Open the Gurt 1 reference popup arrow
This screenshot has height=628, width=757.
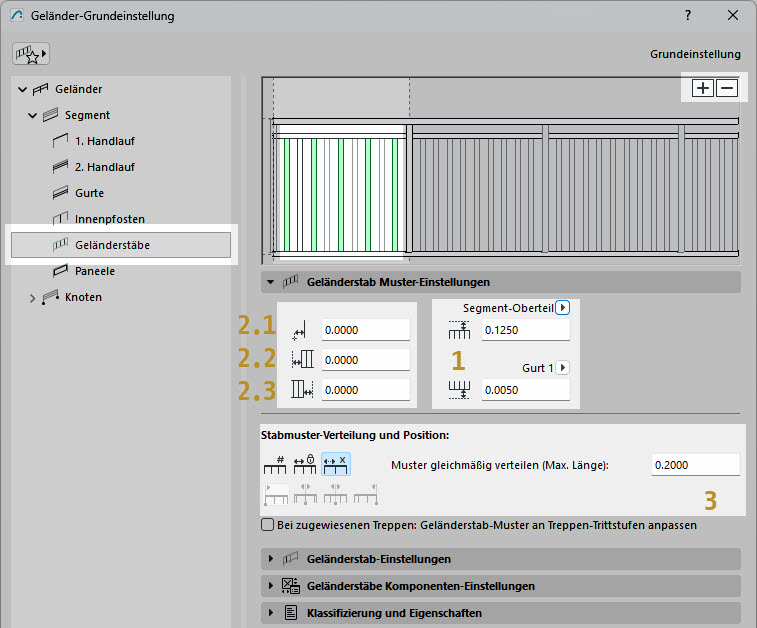pos(562,367)
